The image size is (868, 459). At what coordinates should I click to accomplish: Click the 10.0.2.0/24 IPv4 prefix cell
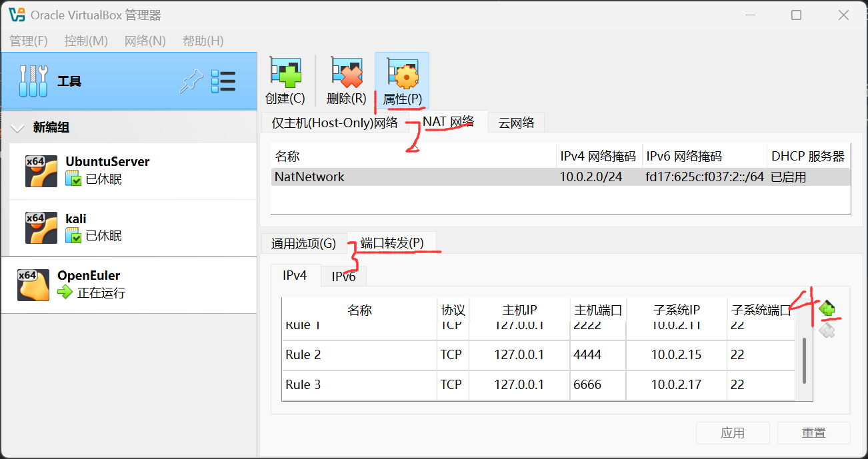coord(599,177)
